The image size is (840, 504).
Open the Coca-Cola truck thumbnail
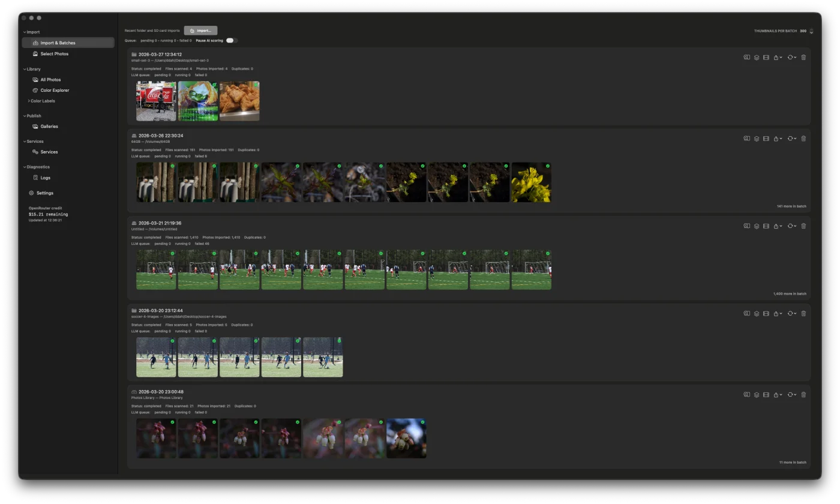click(x=156, y=101)
